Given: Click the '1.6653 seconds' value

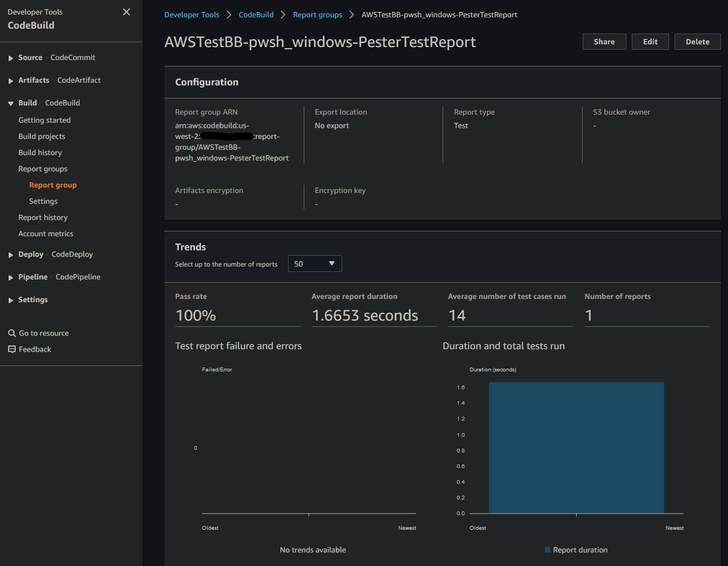Looking at the screenshot, I should 365,315.
